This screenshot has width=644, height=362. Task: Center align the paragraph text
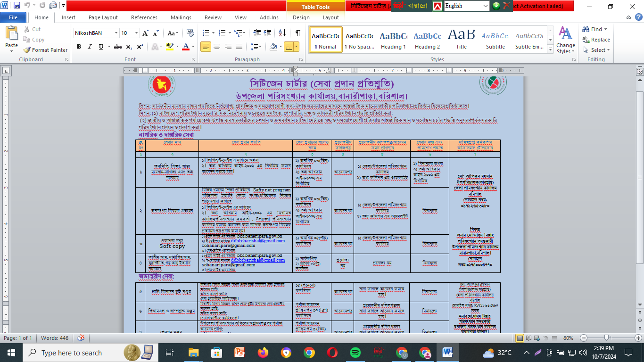point(217,47)
